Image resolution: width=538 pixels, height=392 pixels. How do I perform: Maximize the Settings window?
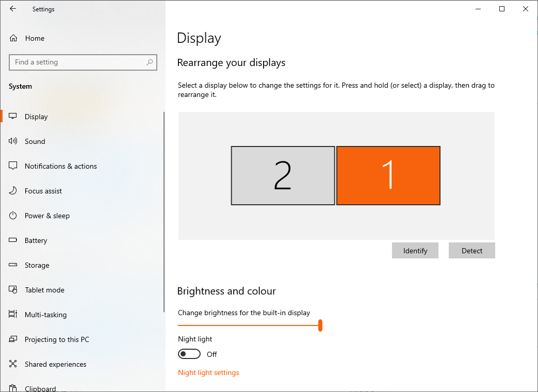[501, 9]
